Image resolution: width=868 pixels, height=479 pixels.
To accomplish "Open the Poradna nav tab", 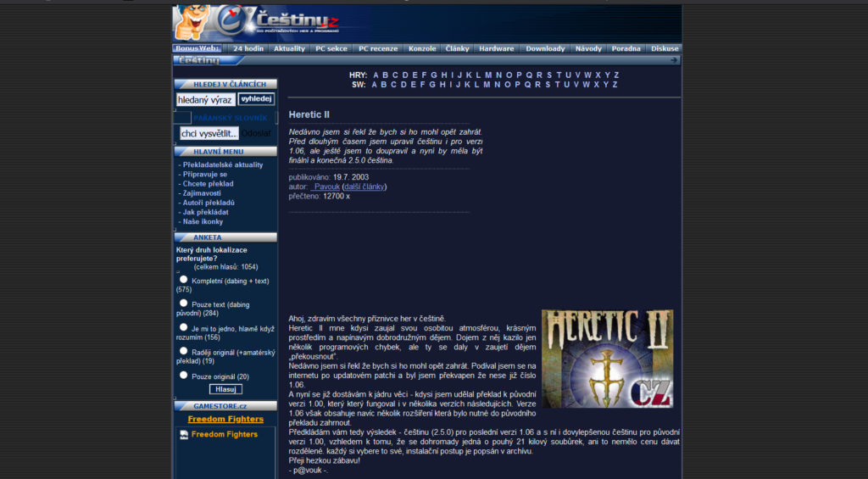I will [626, 48].
